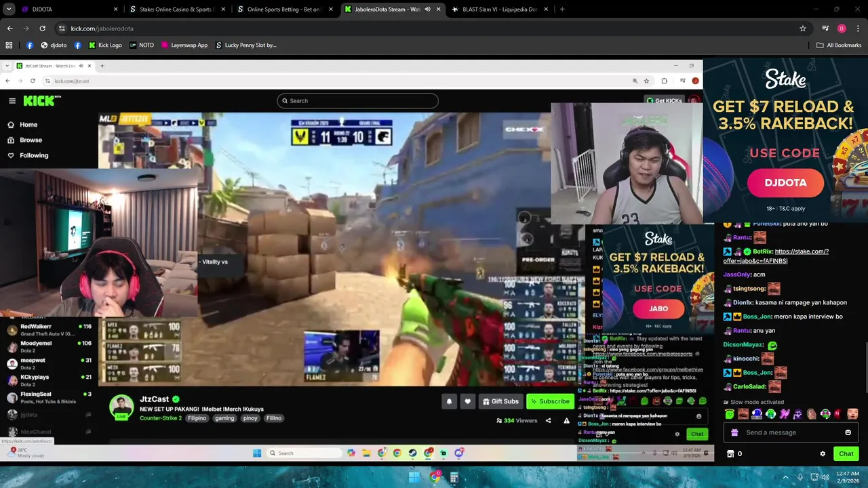Open the djdoto bookmark

pyautogui.click(x=54, y=45)
